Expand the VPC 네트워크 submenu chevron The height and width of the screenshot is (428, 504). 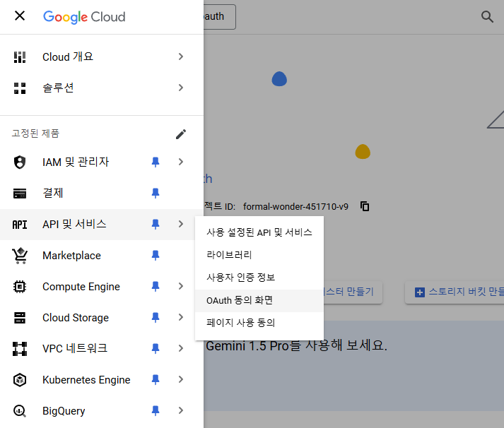point(181,348)
